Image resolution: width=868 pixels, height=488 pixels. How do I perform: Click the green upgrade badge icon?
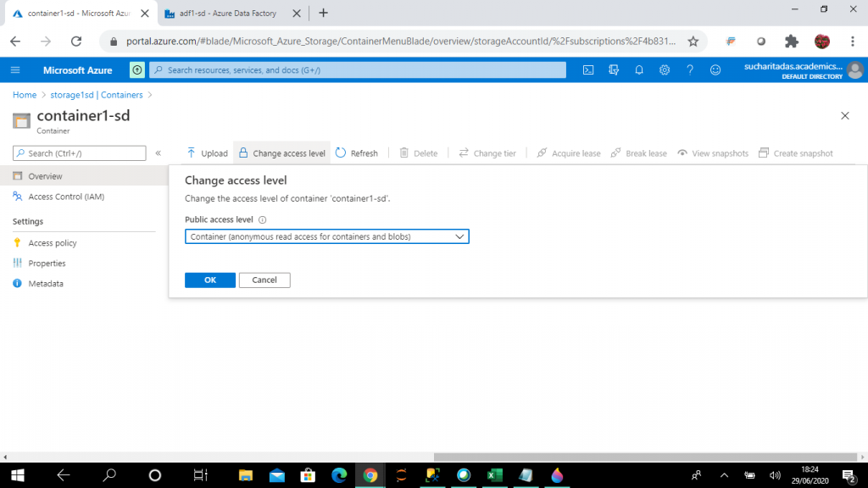point(136,70)
